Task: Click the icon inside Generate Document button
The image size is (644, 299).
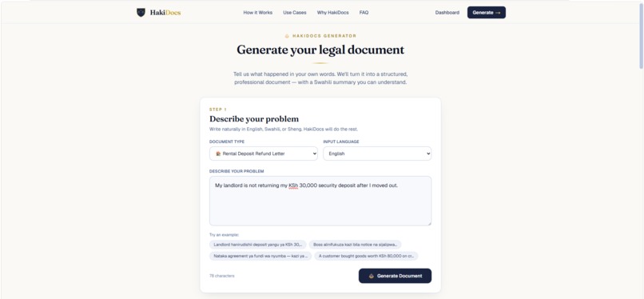Action: (x=372, y=276)
